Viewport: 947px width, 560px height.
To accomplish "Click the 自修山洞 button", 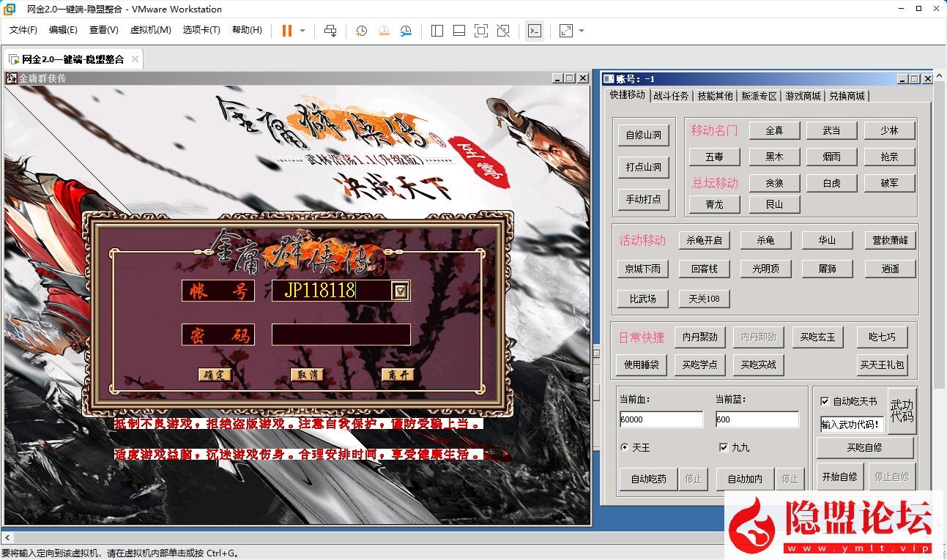I will click(644, 135).
